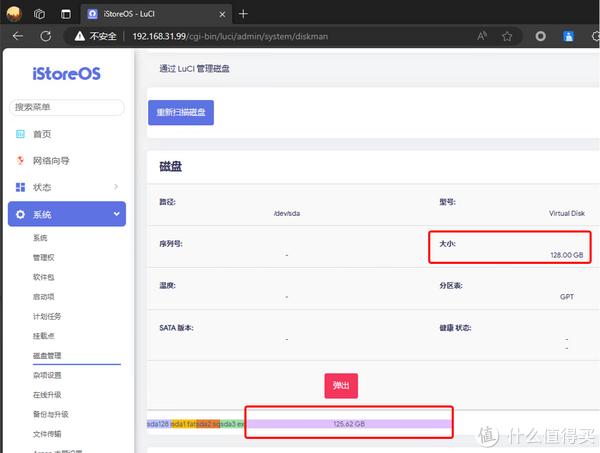
Task: Expand the 状态 menu chevron
Action: point(116,187)
